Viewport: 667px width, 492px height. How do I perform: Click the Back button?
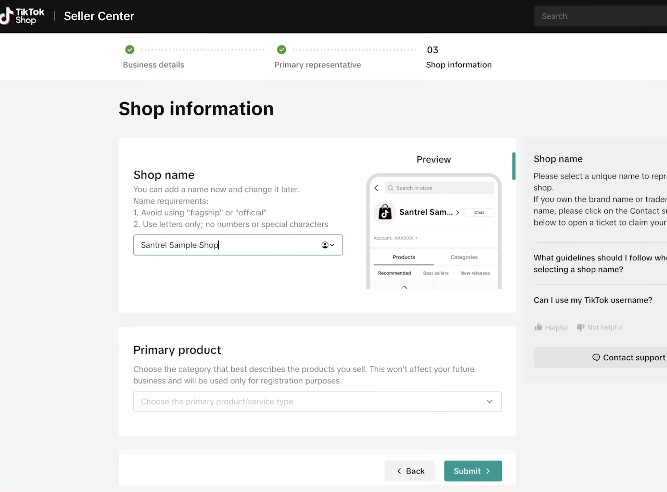coord(410,471)
